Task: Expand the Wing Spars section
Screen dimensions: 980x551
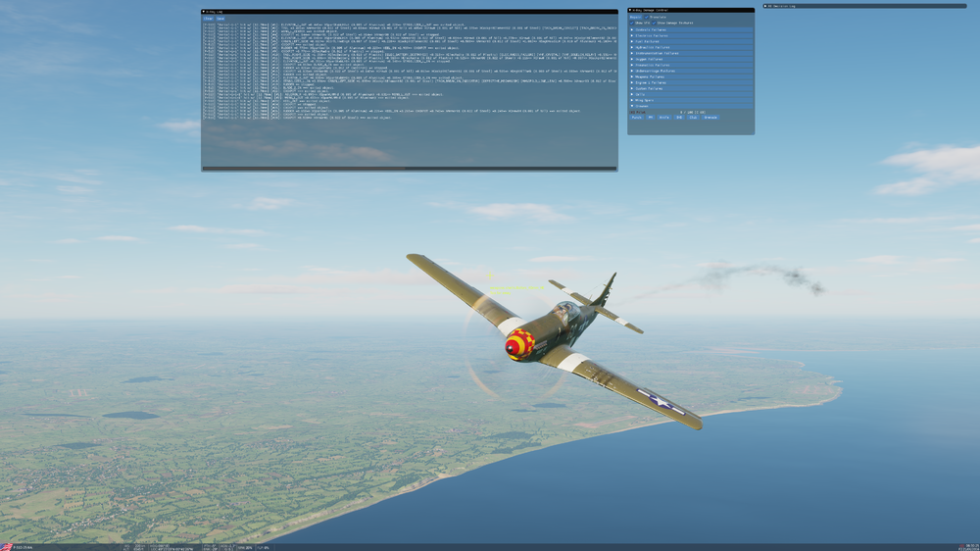Action: tap(691, 100)
